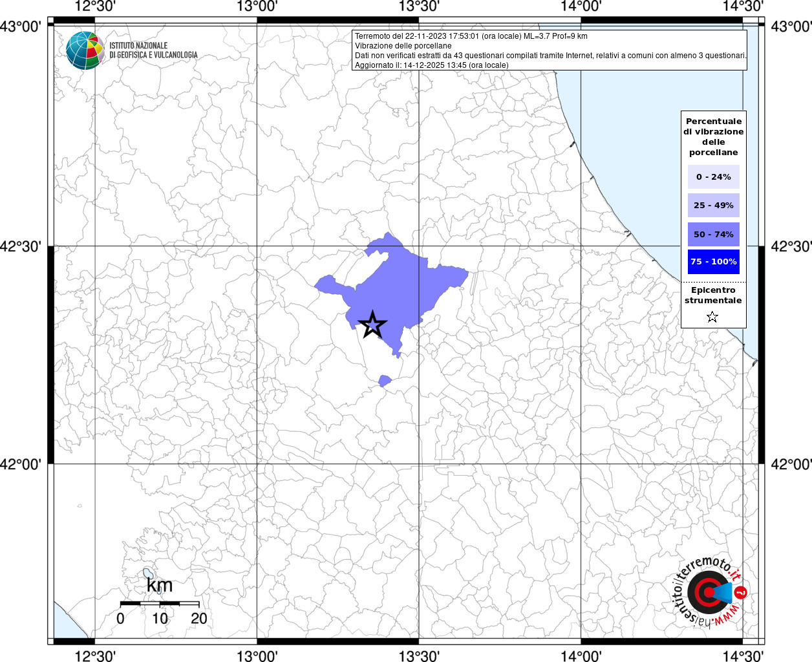Select the 25 - 49% legend swatch

[714, 205]
